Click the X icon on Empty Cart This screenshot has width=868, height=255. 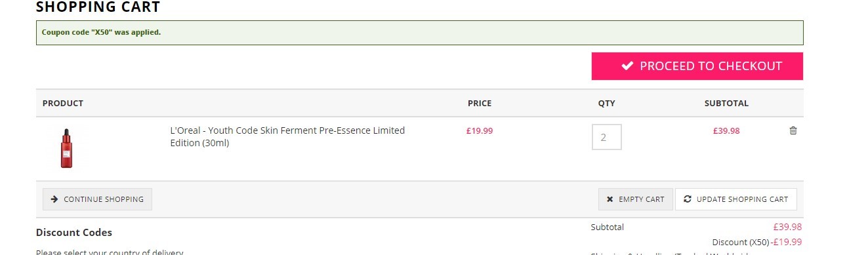pyautogui.click(x=610, y=199)
